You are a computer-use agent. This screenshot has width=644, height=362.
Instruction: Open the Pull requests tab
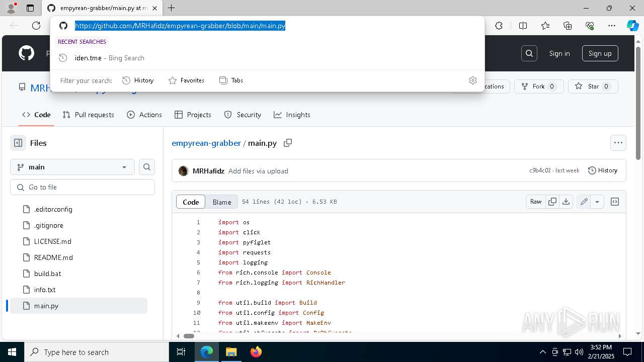[x=89, y=115]
